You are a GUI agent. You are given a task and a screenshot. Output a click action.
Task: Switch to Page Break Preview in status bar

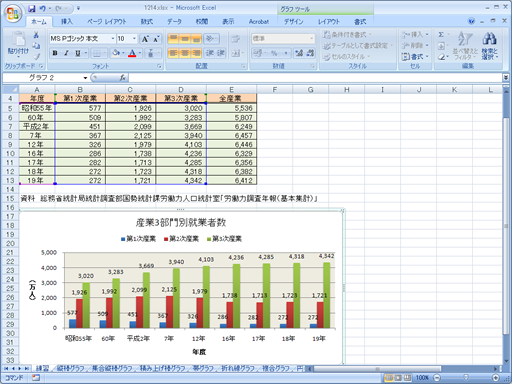click(x=407, y=378)
